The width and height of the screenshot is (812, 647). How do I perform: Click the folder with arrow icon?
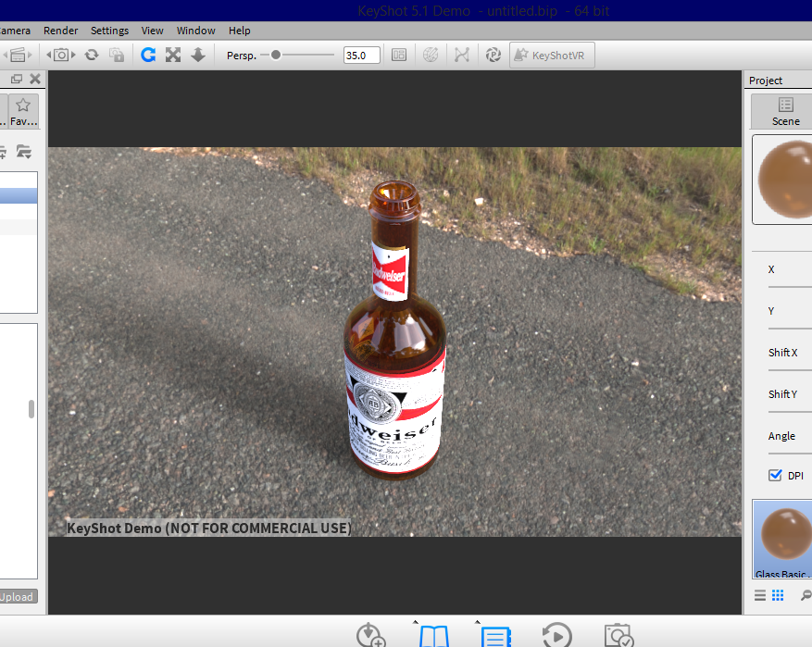tap(24, 152)
